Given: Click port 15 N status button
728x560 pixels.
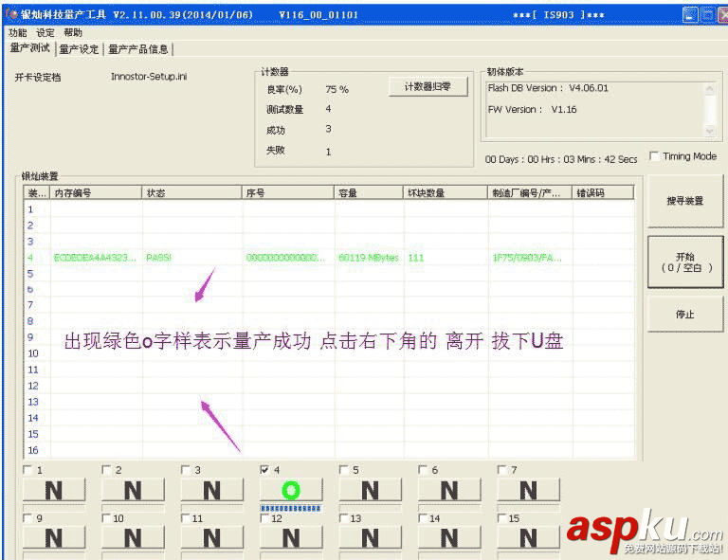Looking at the screenshot, I should tap(528, 538).
